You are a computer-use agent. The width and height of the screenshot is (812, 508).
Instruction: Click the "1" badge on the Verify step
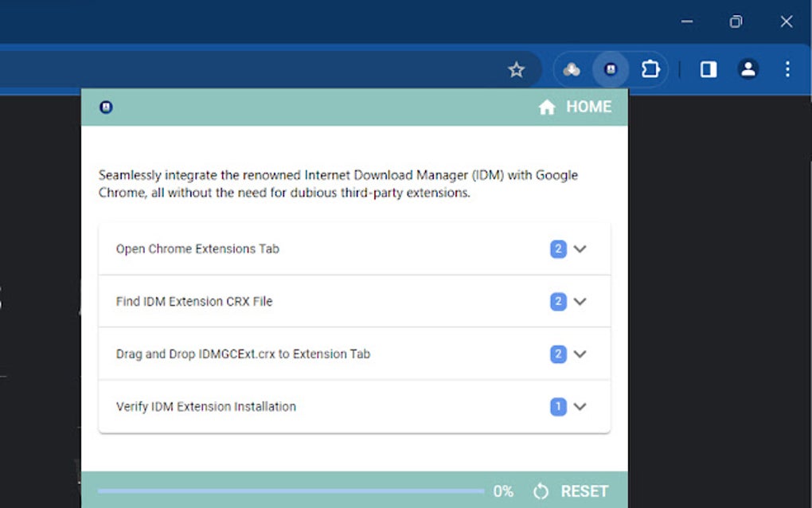tap(557, 406)
